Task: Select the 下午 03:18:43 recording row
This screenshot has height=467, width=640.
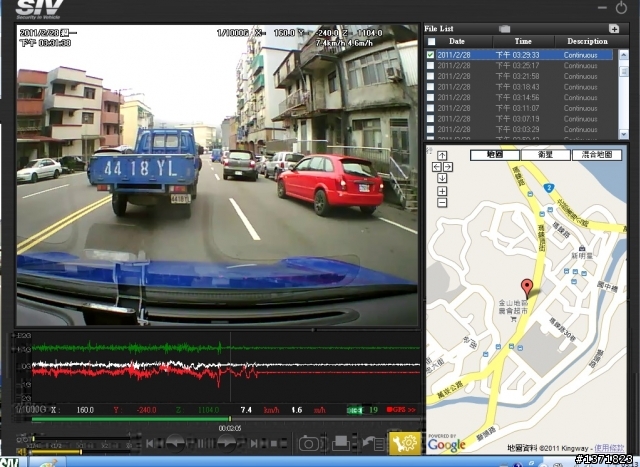Action: (x=525, y=87)
